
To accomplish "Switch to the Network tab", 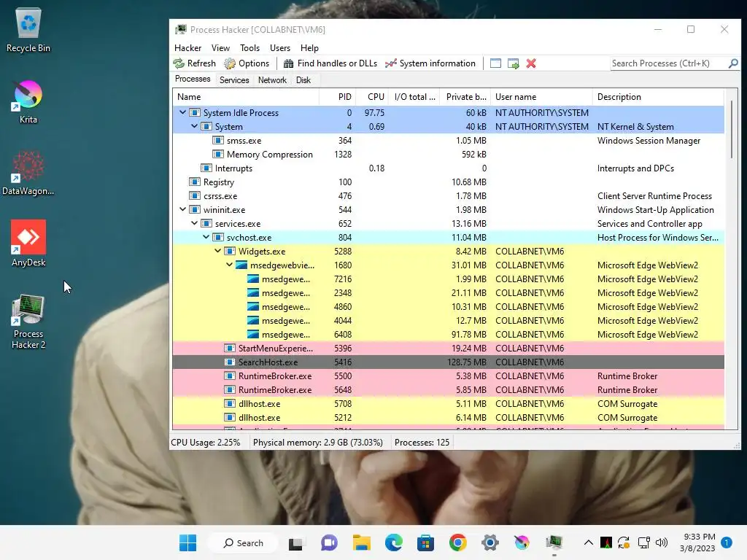I will pos(272,80).
